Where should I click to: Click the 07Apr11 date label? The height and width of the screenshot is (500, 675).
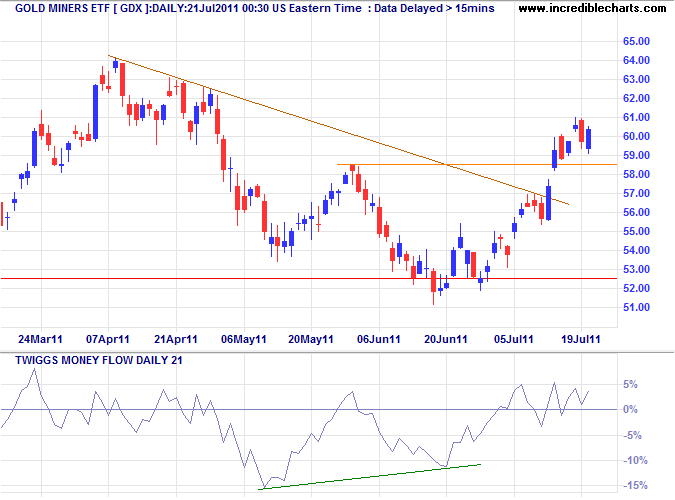point(108,339)
